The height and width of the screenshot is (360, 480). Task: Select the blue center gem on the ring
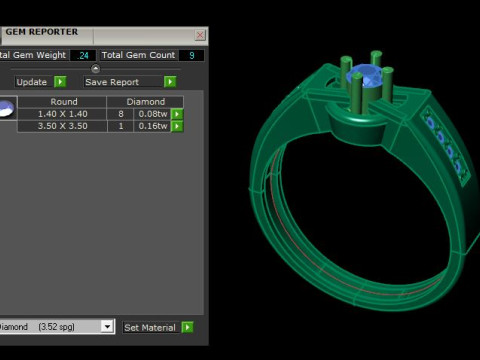367,76
